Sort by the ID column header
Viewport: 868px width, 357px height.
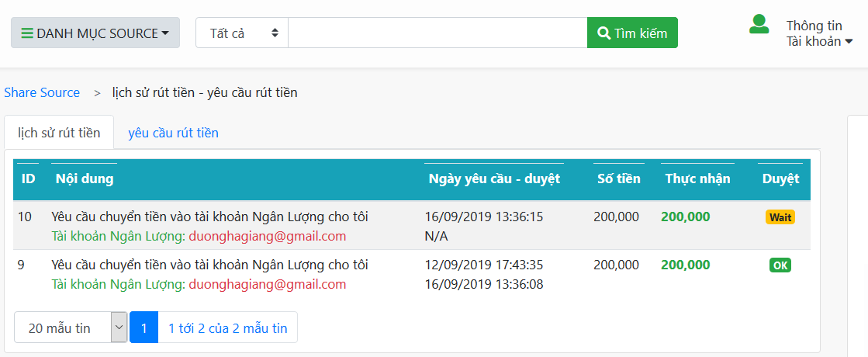coord(28,178)
